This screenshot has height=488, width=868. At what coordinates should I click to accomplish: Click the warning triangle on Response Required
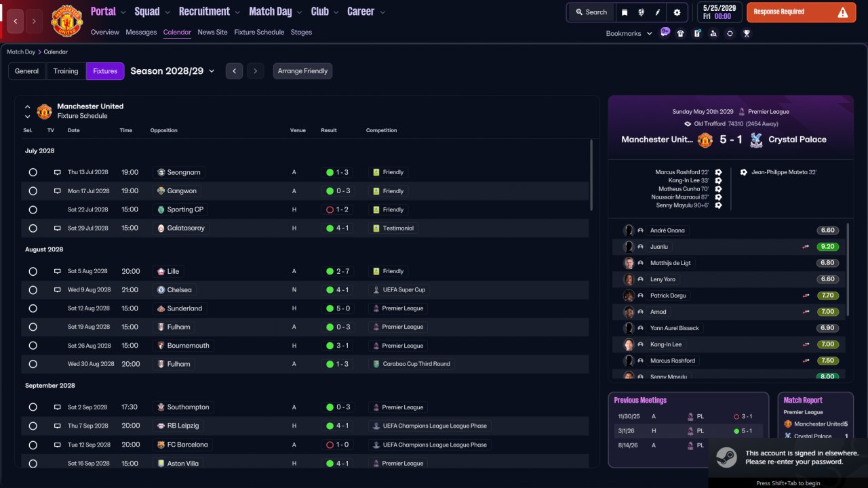[x=843, y=12]
